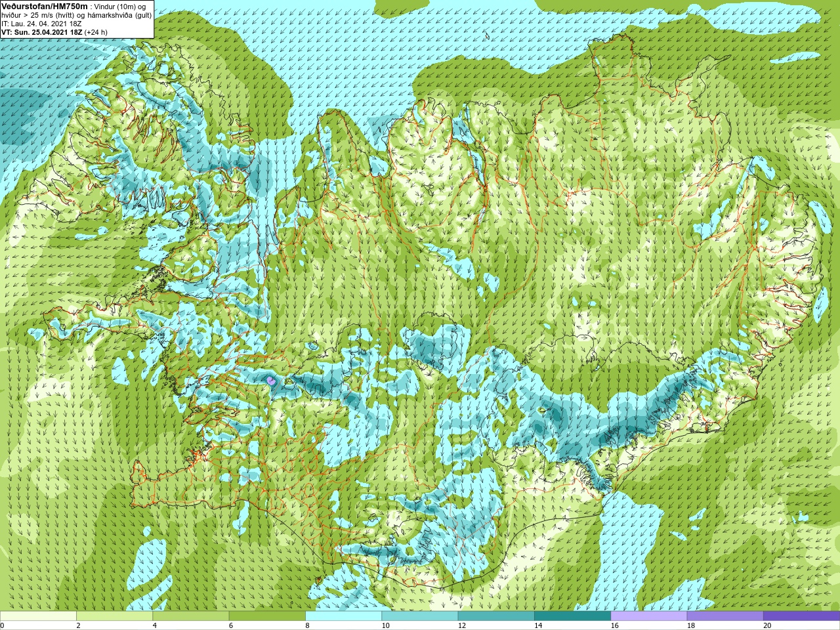Click the legend tick label '8'
Viewport: 840px width, 630px height.
pos(307,625)
